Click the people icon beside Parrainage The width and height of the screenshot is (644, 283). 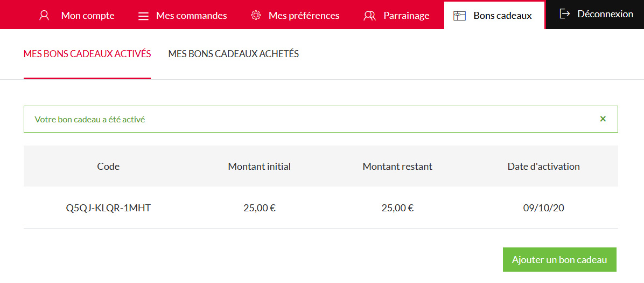(x=369, y=16)
